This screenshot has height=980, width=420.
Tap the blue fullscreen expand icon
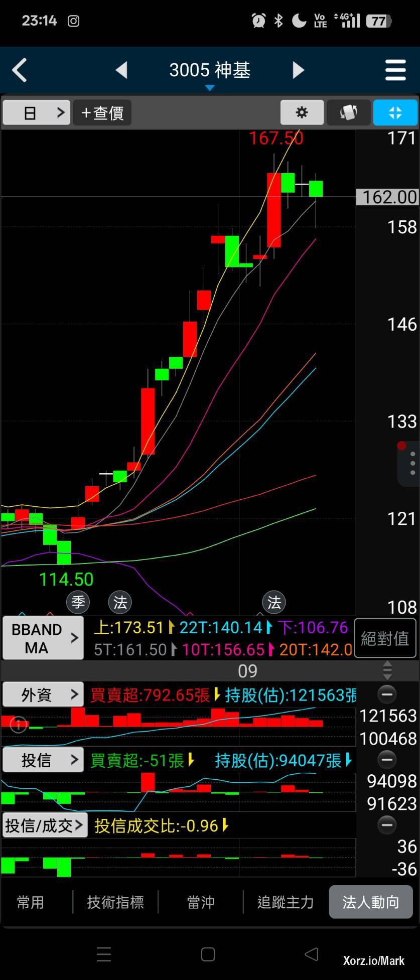point(395,112)
